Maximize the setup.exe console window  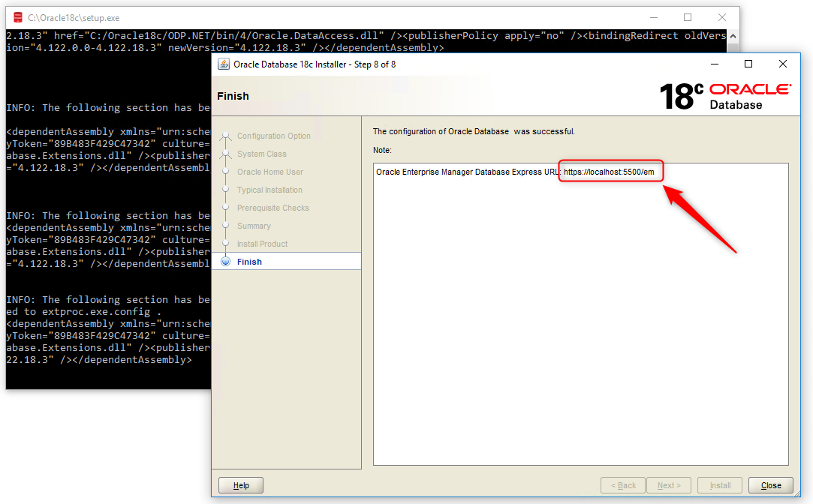coord(688,17)
